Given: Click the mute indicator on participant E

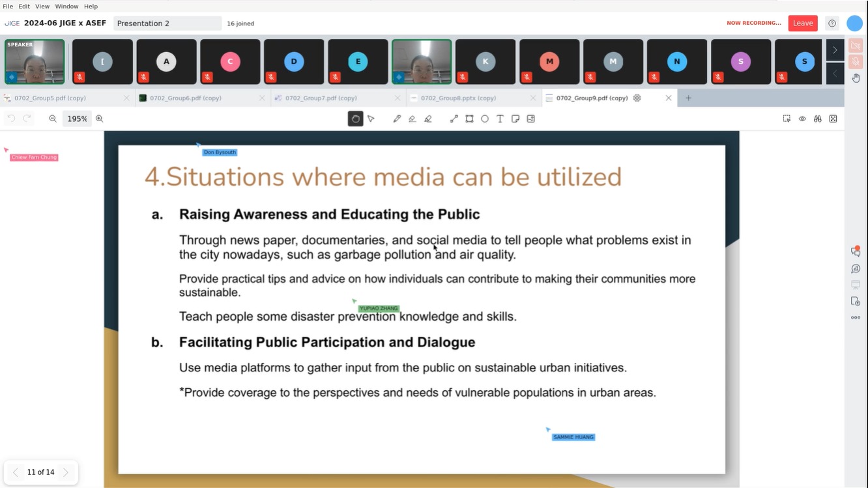Looking at the screenshot, I should 335,78.
